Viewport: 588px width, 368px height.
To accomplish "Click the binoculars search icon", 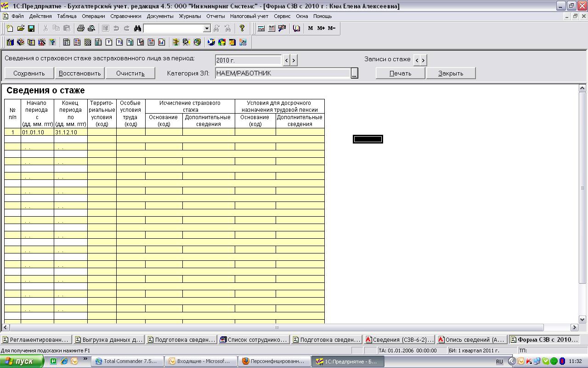I will pos(137,29).
